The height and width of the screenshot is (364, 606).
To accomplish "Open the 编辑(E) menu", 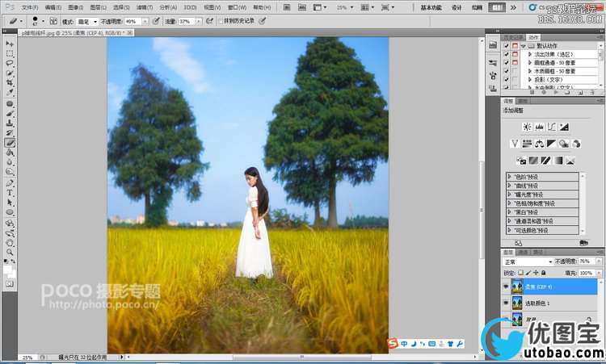I will pyautogui.click(x=53, y=7).
